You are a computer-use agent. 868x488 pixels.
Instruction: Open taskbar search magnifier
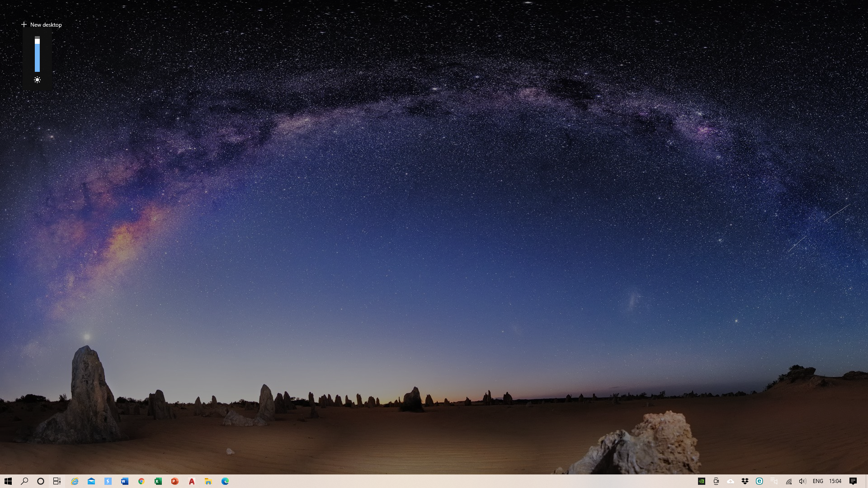tap(24, 481)
